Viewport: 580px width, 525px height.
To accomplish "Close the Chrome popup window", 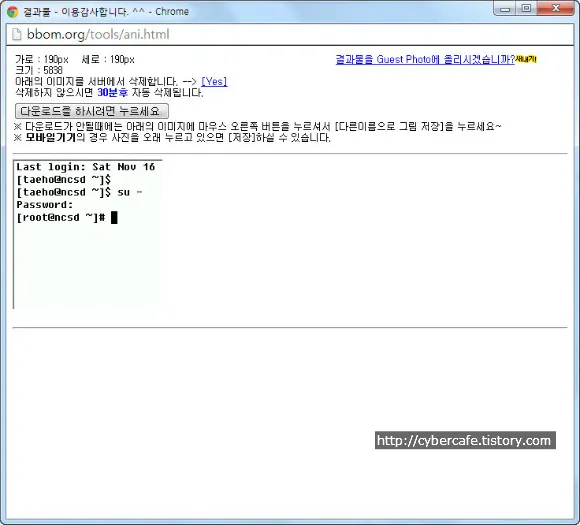I will pos(556,9).
